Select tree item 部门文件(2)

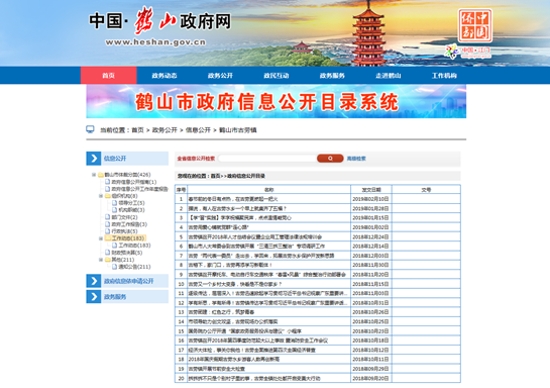coord(125,217)
